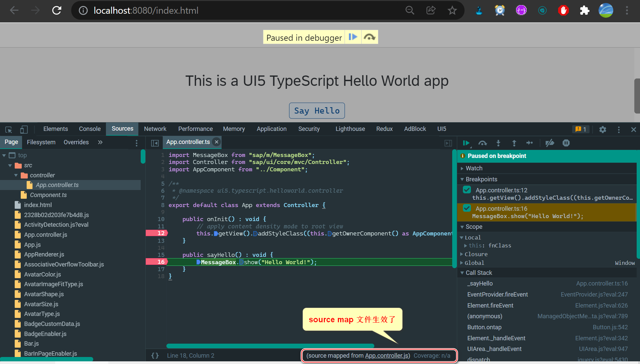Image resolution: width=640 pixels, height=364 pixels.
Task: Open the App.controller.js source mapped link
Action: point(387,356)
